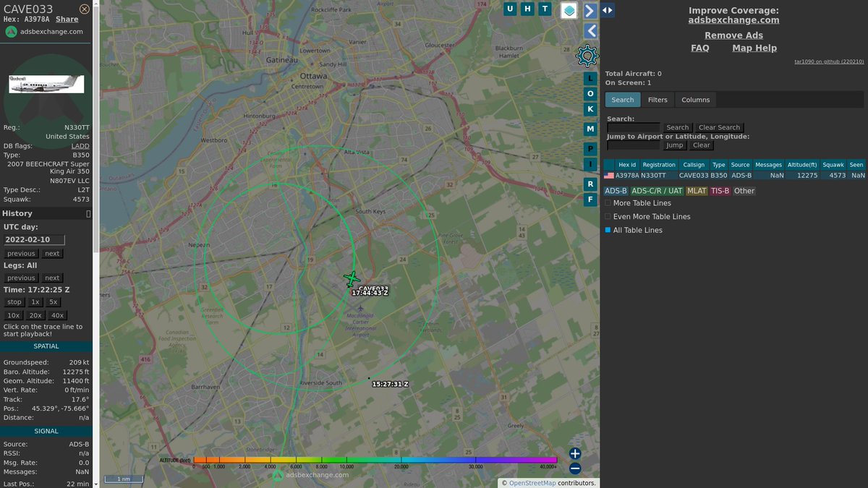
Task: Open tar1090 on github link
Action: point(829,62)
